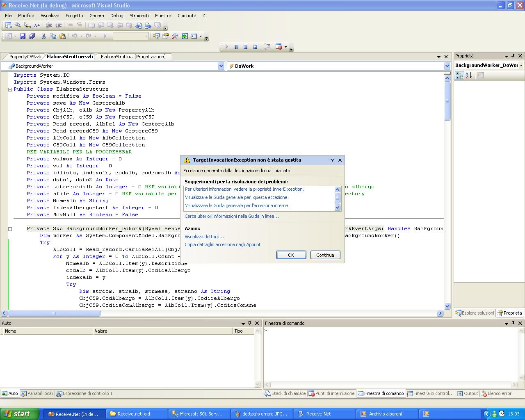
Task: Click the Find in Files icon
Action: click(x=156, y=36)
